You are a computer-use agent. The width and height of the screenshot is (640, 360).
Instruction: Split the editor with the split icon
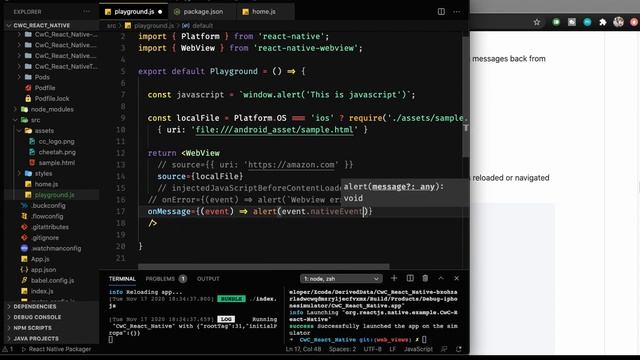coord(441,12)
